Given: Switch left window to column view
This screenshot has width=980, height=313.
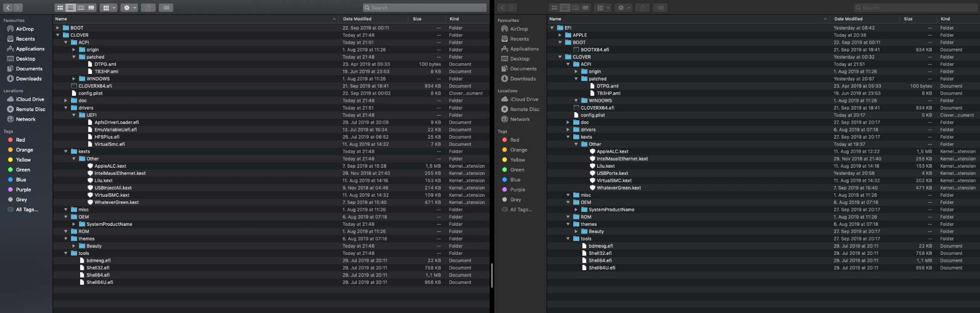Looking at the screenshot, I should point(81,8).
